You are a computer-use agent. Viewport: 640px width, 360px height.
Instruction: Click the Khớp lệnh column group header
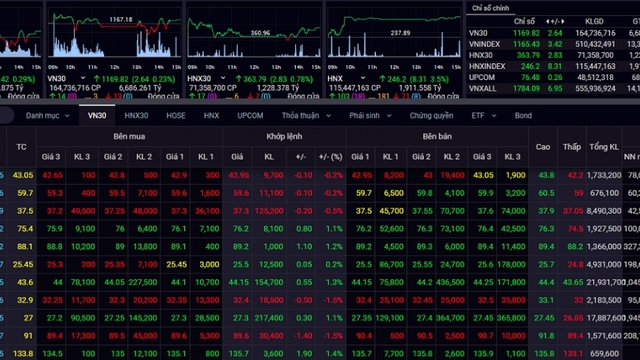click(284, 137)
